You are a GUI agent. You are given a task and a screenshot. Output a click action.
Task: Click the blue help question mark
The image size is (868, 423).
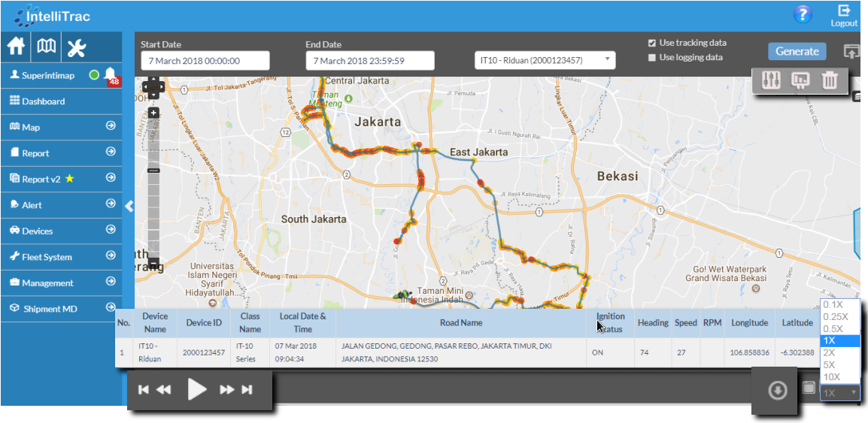click(x=803, y=14)
